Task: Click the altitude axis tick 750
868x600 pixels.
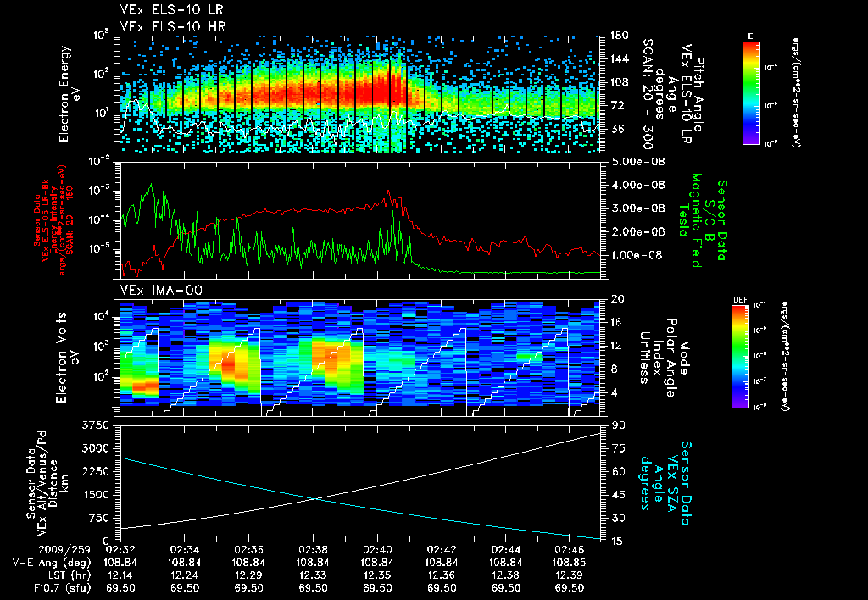Action: [x=98, y=518]
